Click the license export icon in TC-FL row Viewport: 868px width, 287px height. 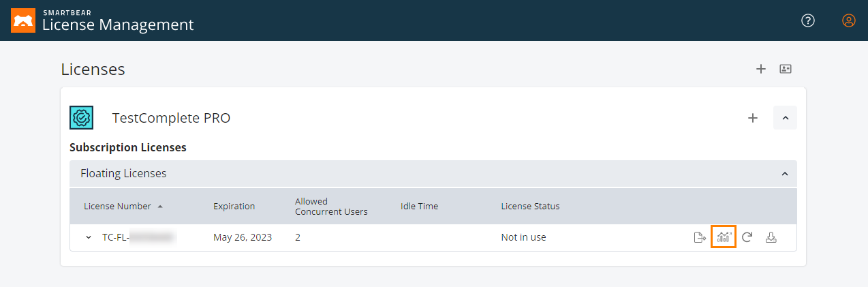point(700,237)
